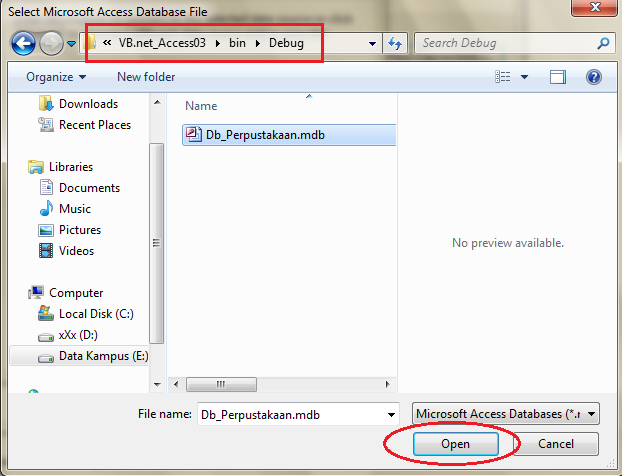The height and width of the screenshot is (476, 622).
Task: Select VB.net_Access03 in the address path
Action: (x=162, y=43)
